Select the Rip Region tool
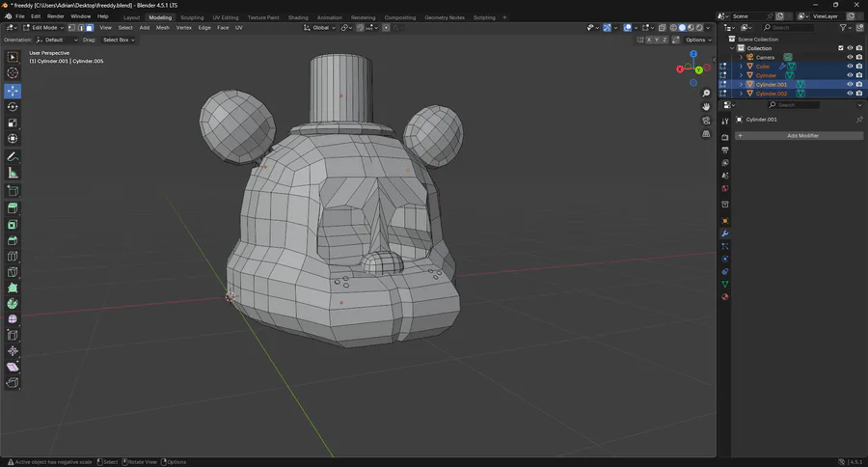Image resolution: width=868 pixels, height=467 pixels. click(13, 383)
